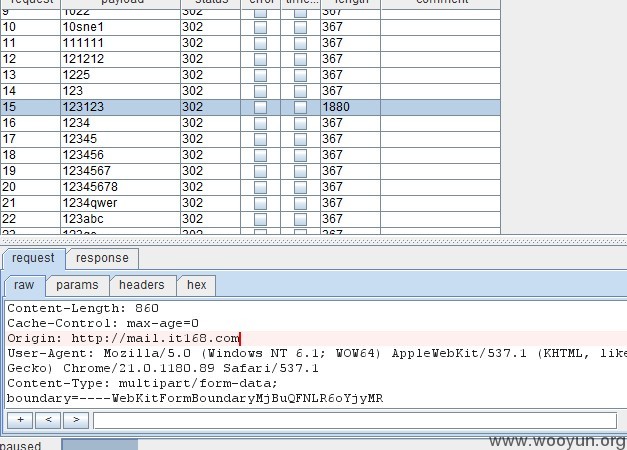Toggle timeout checkbox for request 21
The image size is (627, 450).
[x=300, y=203]
